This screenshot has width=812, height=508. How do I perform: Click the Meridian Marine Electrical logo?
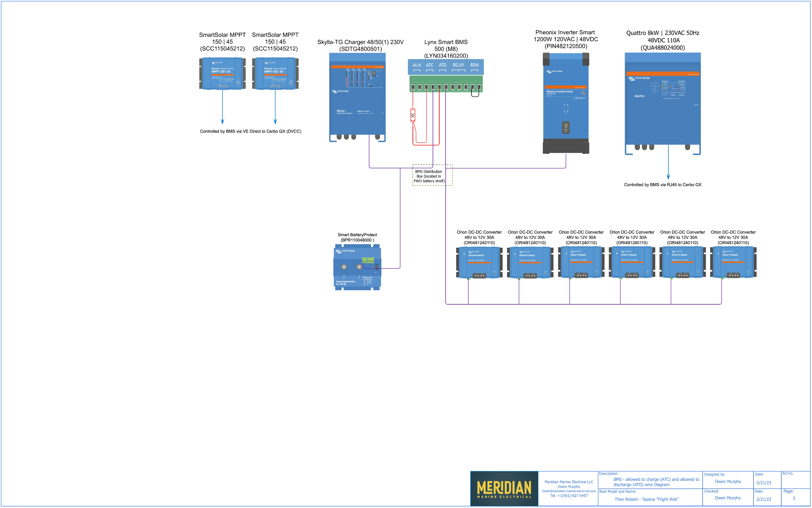pyautogui.click(x=504, y=489)
